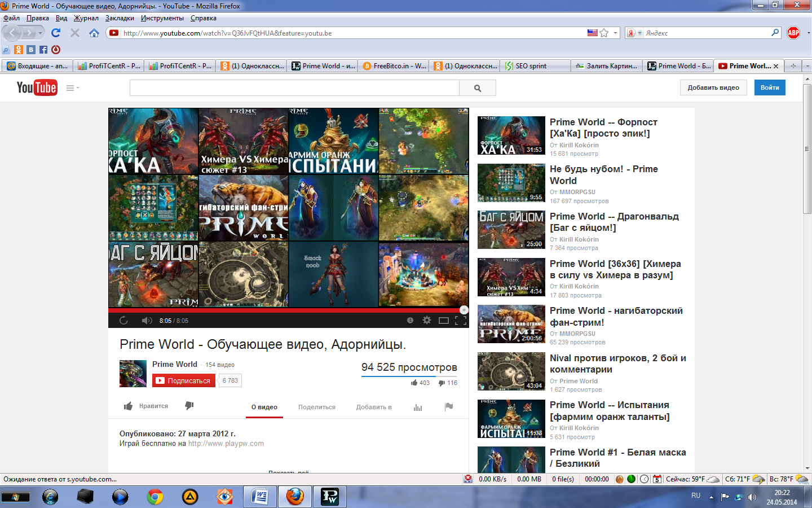This screenshot has height=508, width=812.
Task: Open the YouTube guide menu dropdown
Action: point(73,87)
